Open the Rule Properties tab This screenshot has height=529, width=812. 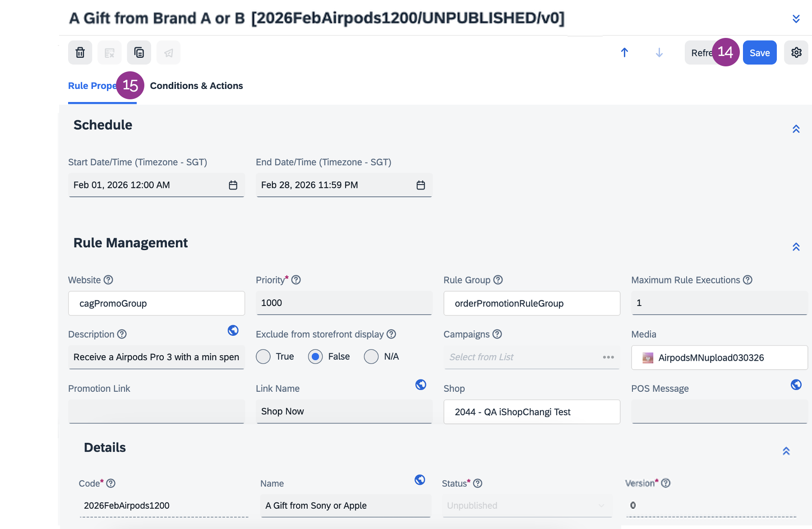pos(92,86)
